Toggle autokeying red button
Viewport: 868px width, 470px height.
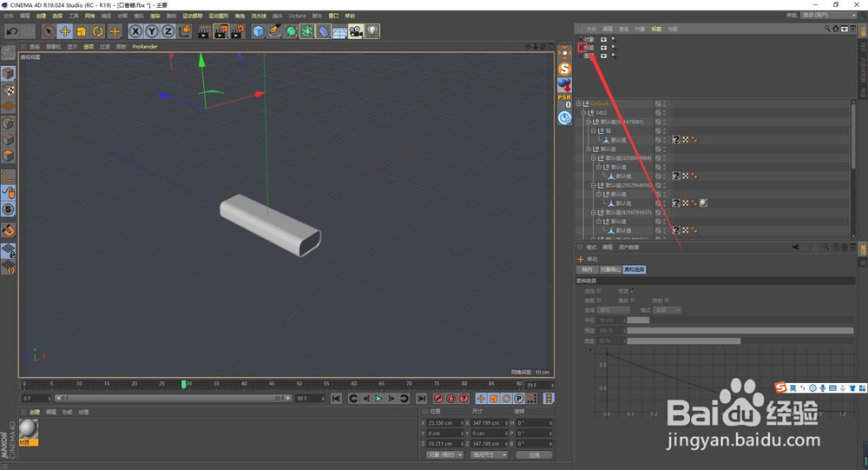(x=451, y=399)
